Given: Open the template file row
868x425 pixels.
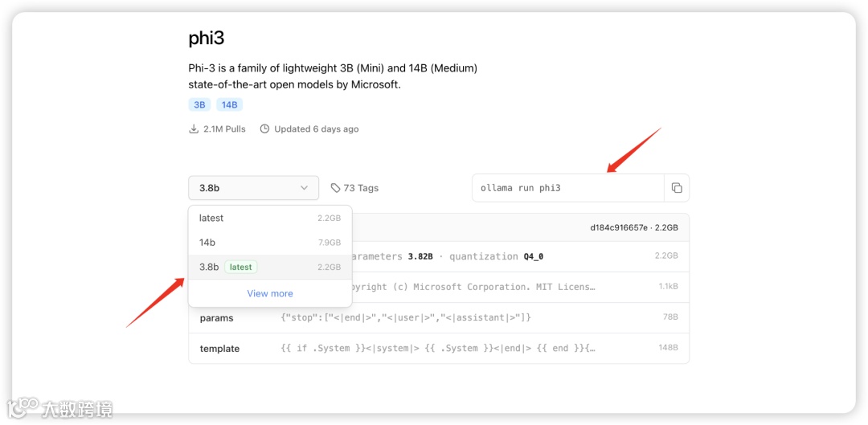Looking at the screenshot, I should [x=439, y=349].
